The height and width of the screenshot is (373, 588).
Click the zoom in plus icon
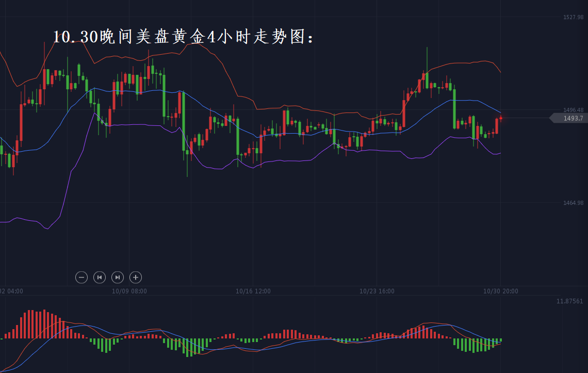[x=136, y=278]
